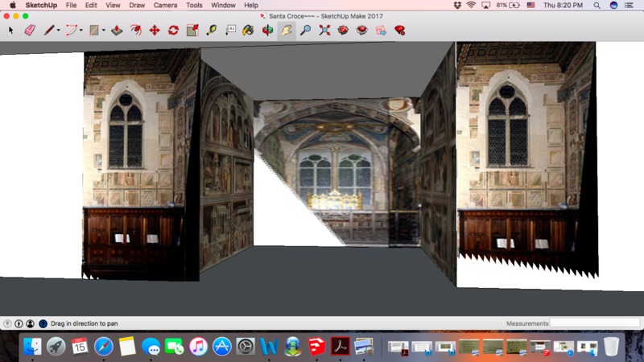Open the File menu
The width and height of the screenshot is (644, 362).
(x=71, y=6)
